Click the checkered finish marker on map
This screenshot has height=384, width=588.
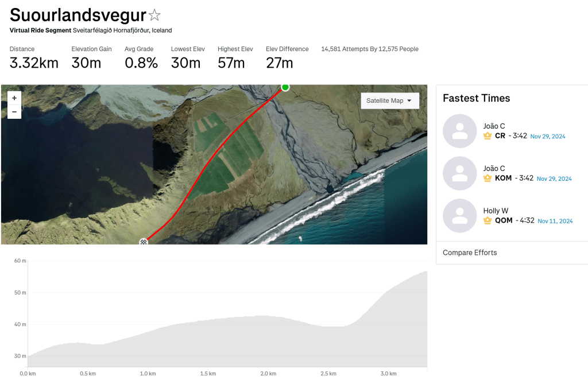(x=144, y=242)
